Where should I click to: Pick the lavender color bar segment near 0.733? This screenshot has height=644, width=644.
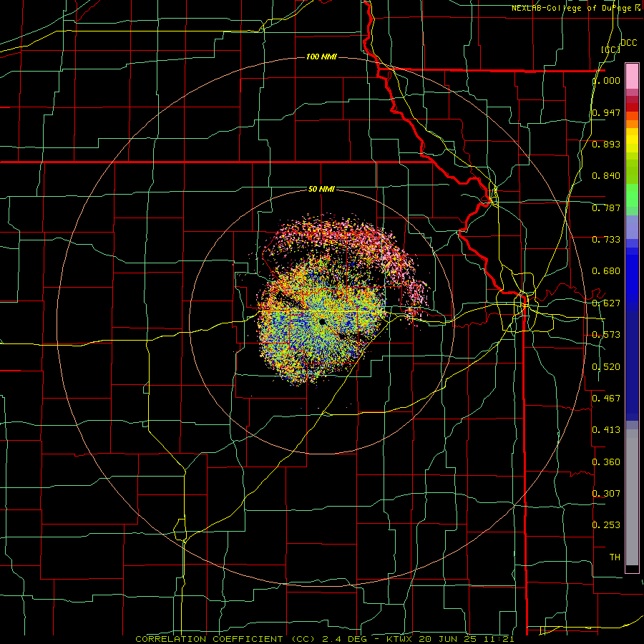(x=632, y=227)
